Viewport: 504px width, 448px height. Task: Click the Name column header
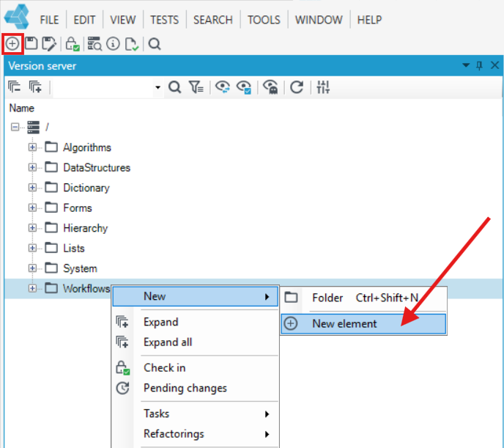tap(21, 108)
